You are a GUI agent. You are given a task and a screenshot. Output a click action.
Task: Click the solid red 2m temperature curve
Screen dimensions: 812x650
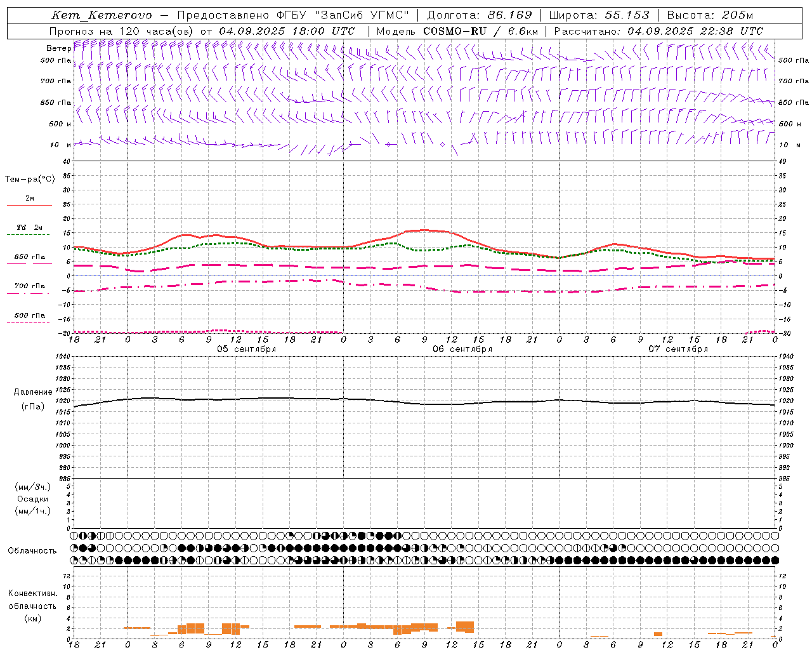[424, 230]
